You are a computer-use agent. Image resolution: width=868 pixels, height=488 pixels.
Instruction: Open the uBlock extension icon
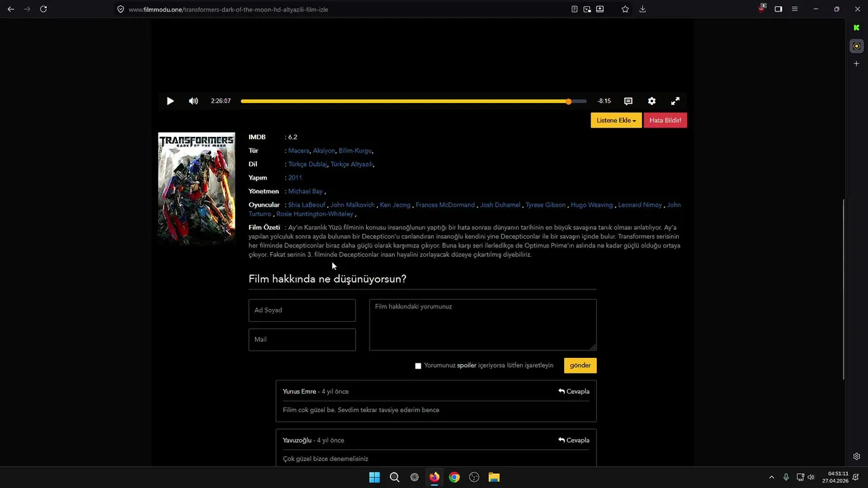tap(762, 8)
